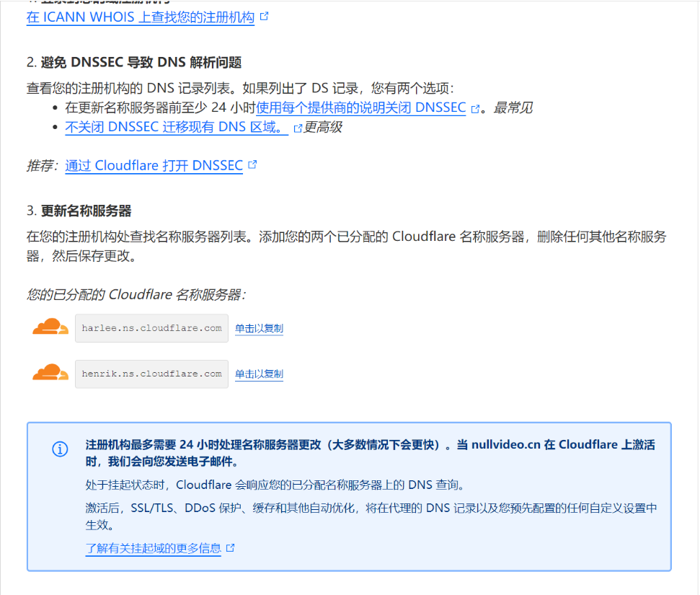Screen dimensions: 700x595
Task: Open link 不关闭 DNSSEC 迁移现有 DNS 区域
Action: pos(177,128)
